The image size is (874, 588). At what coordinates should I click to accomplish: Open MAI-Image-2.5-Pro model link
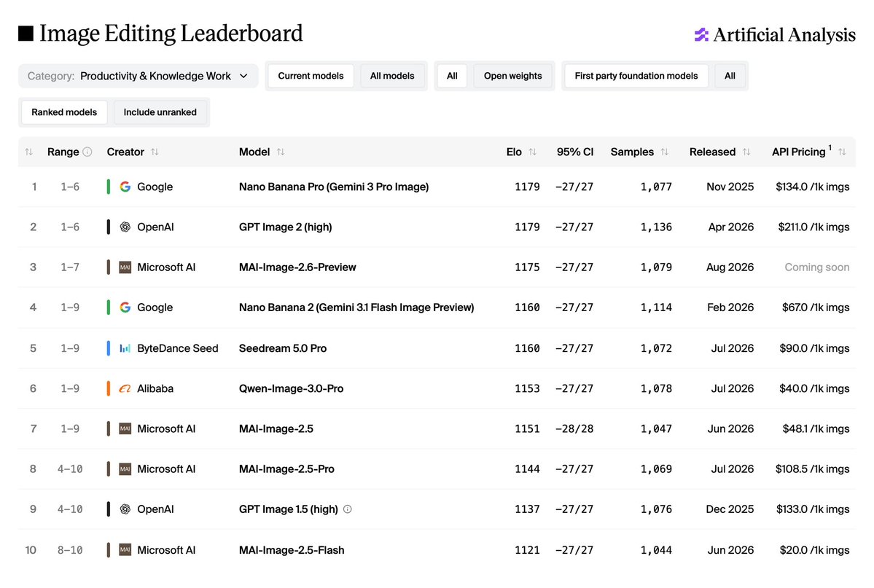click(x=286, y=469)
